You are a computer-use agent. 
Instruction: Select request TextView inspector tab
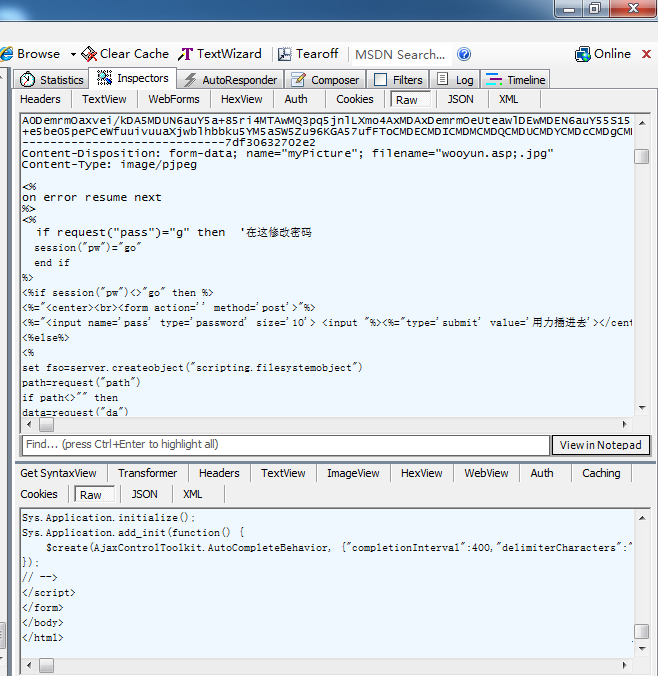coord(104,99)
